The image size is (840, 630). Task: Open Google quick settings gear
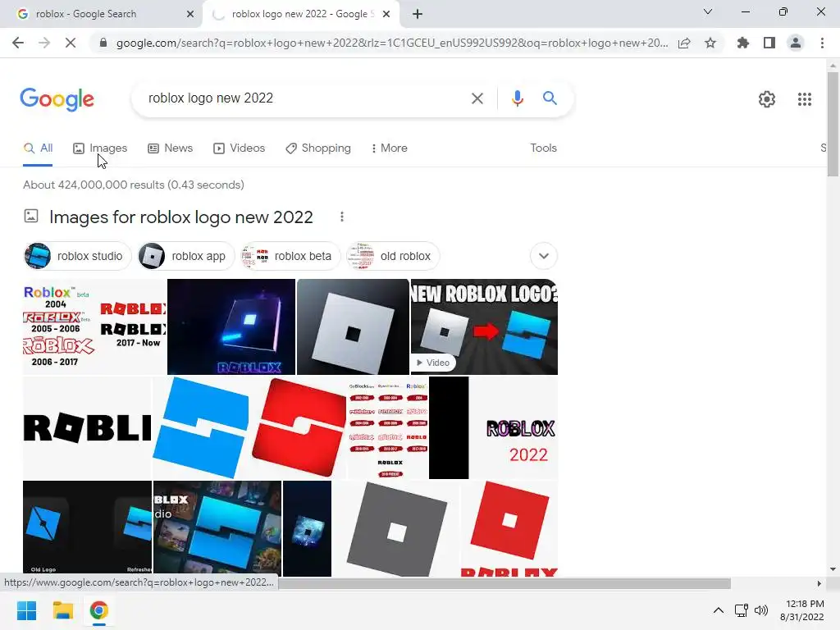click(x=767, y=99)
